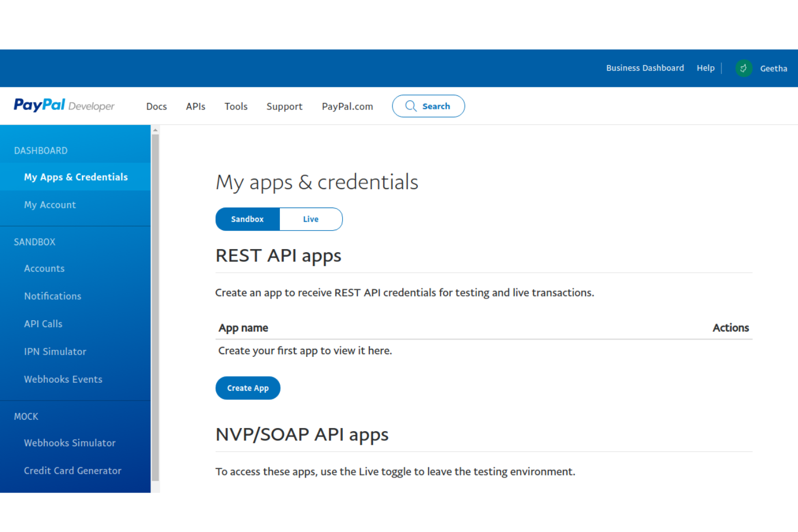Open the APIs menu
The height and width of the screenshot is (532, 798).
click(196, 107)
